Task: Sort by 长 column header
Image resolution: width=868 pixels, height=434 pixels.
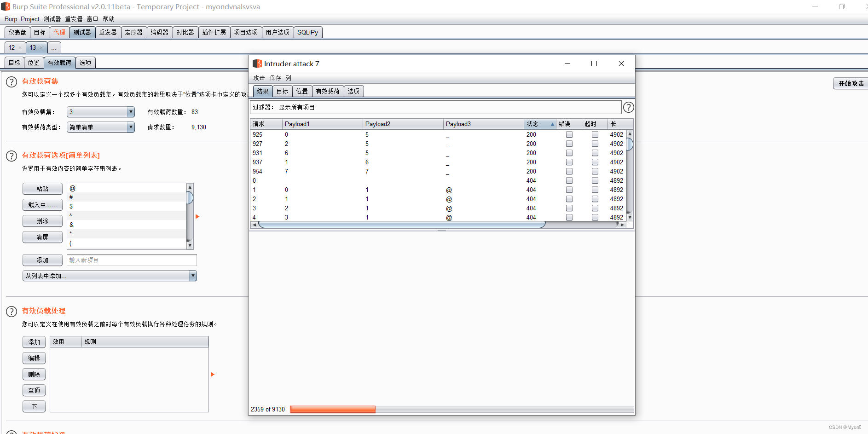Action: tap(620, 124)
